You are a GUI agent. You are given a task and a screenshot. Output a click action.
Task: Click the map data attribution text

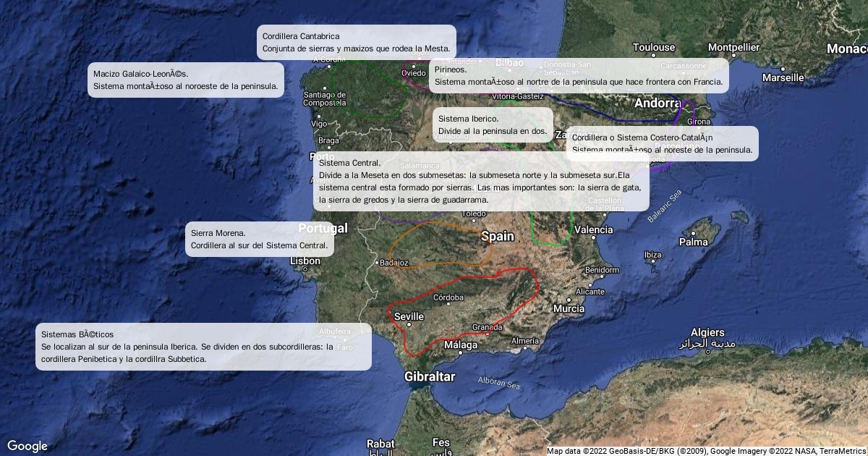tap(706, 451)
